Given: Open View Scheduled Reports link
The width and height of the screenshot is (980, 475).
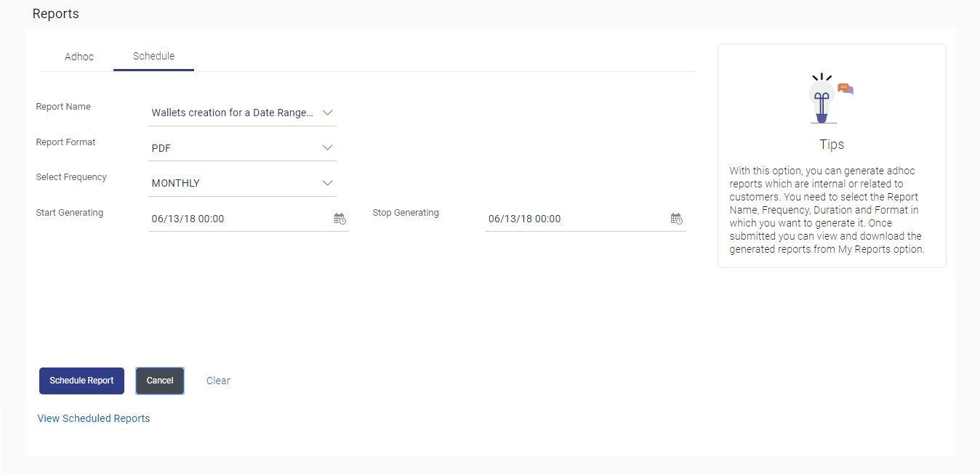Looking at the screenshot, I should point(94,418).
